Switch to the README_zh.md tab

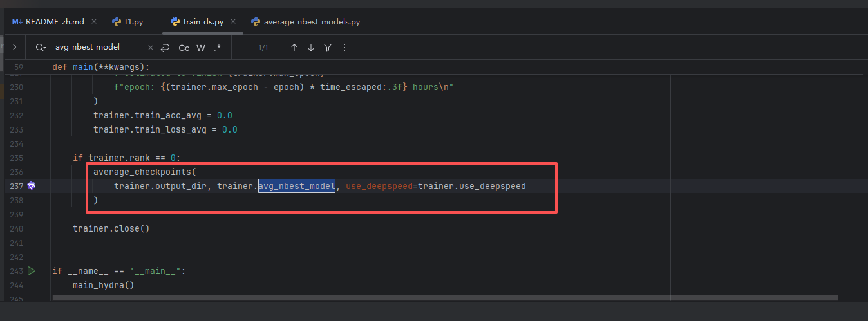tap(49, 21)
